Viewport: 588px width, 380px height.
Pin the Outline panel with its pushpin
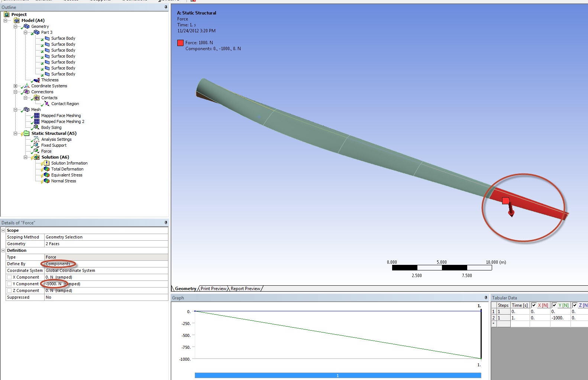(166, 7)
